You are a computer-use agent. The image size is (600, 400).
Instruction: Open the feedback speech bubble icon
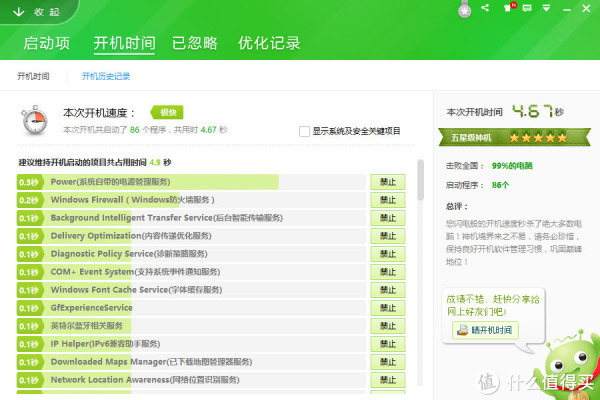pos(527,8)
